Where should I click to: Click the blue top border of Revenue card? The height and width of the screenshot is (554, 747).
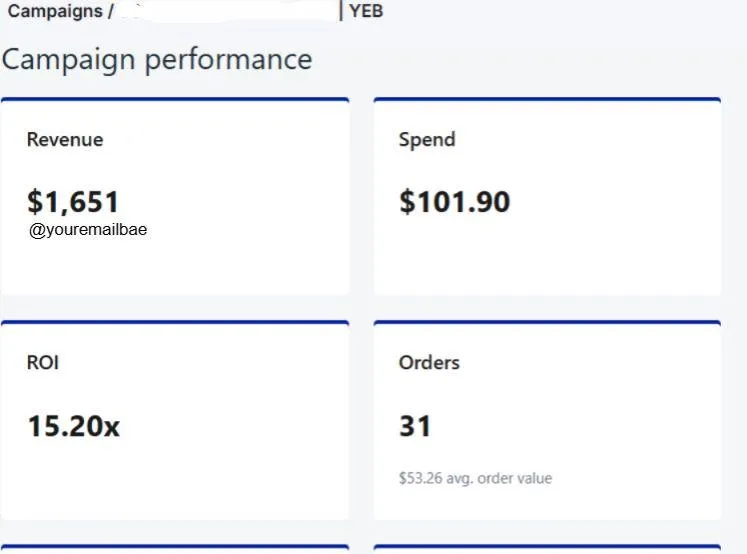click(175, 99)
